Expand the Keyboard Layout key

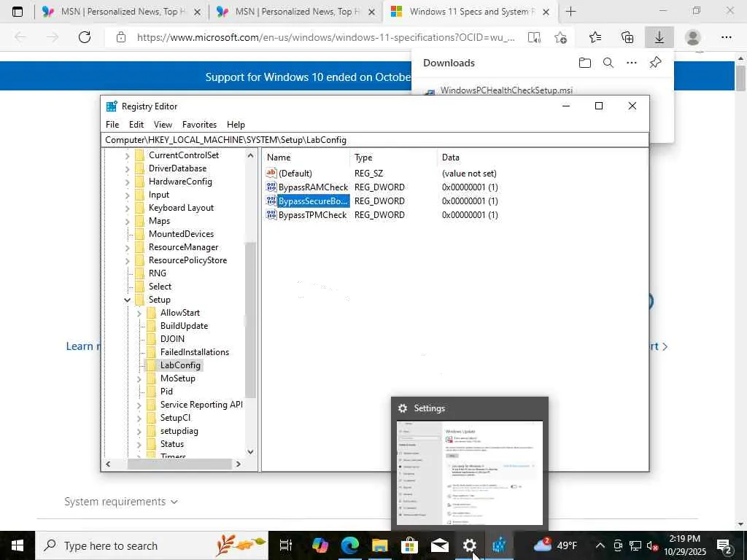click(127, 208)
